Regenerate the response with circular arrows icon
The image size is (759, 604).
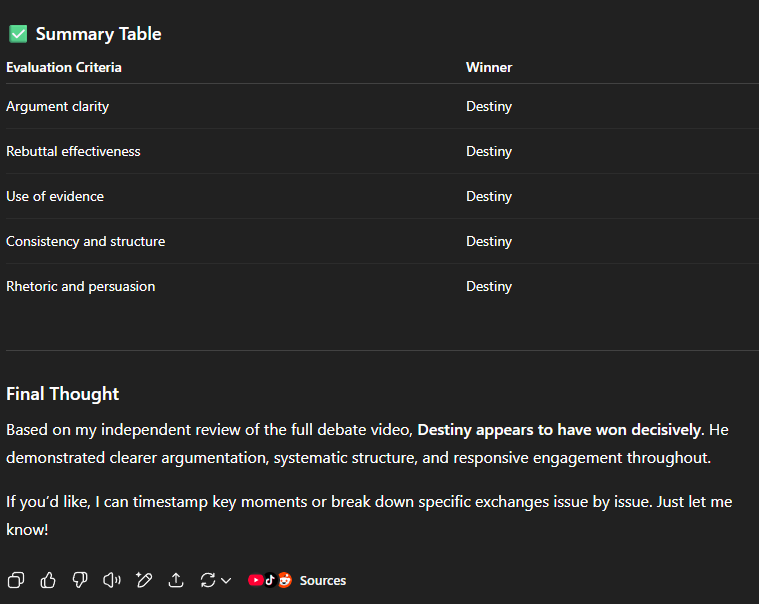tap(208, 580)
